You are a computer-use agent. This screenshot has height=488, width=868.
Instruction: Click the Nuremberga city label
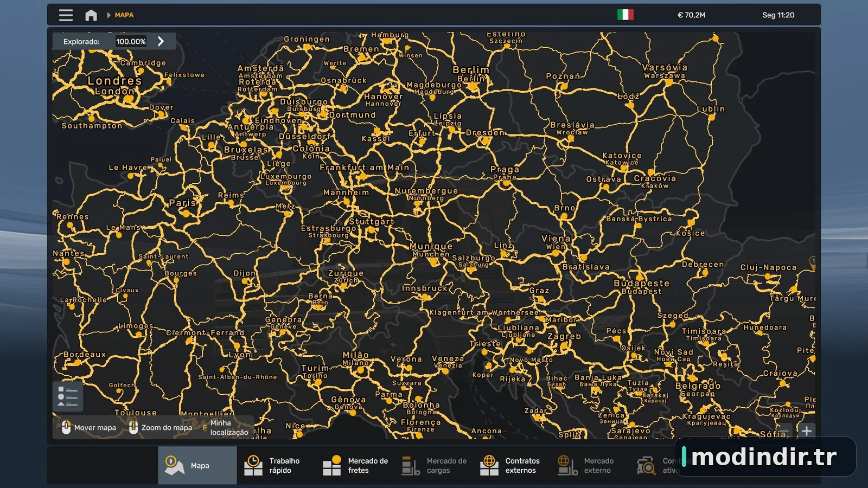pyautogui.click(x=426, y=191)
